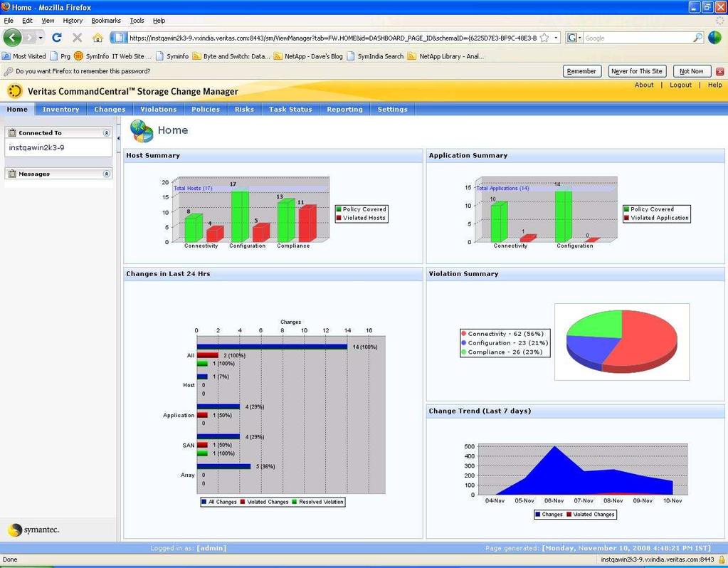Image resolution: width=728 pixels, height=568 pixels.
Task: Open the Firefox home page house icon
Action: click(97, 38)
